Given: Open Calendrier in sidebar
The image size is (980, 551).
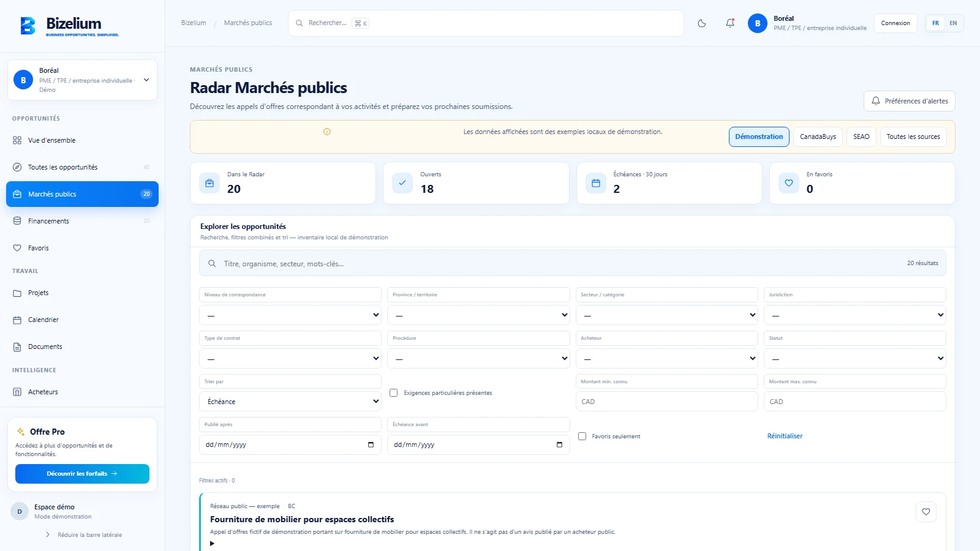Looking at the screenshot, I should pos(82,320).
